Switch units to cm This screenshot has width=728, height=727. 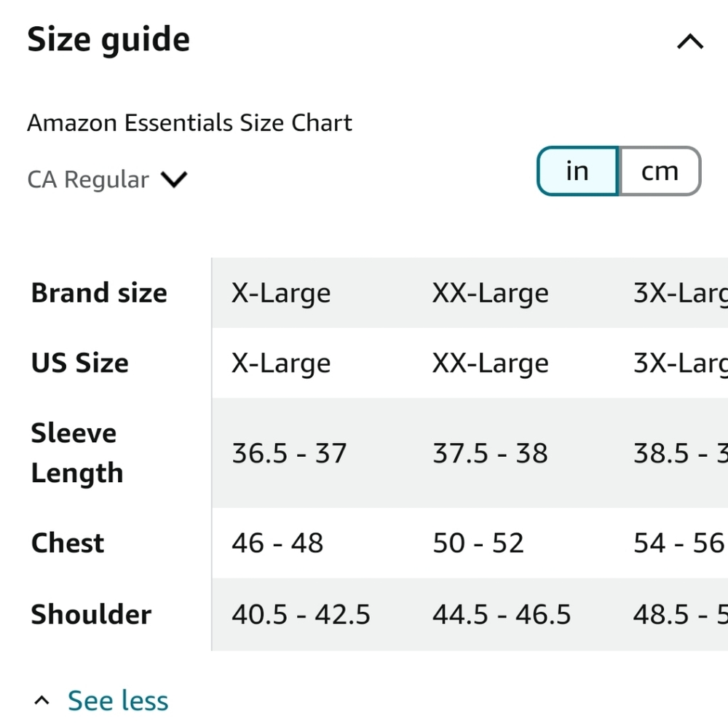coord(659,170)
